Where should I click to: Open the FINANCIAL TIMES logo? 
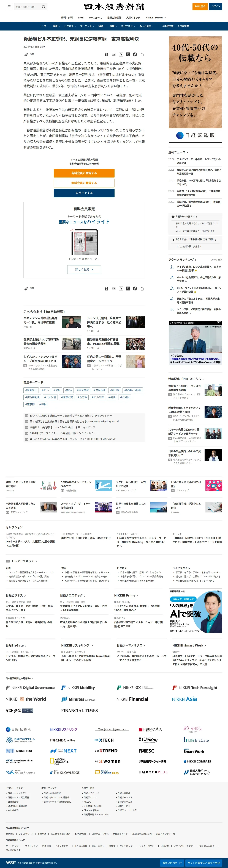coord(79,711)
